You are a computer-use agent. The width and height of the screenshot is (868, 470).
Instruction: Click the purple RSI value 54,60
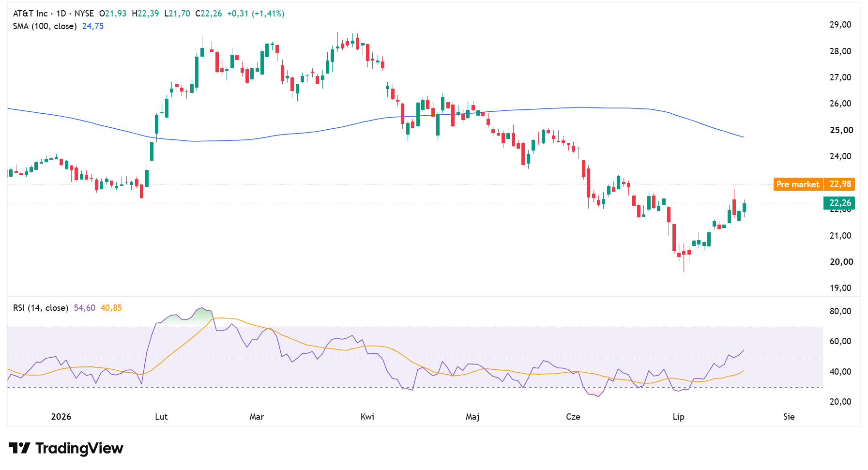[x=85, y=308]
